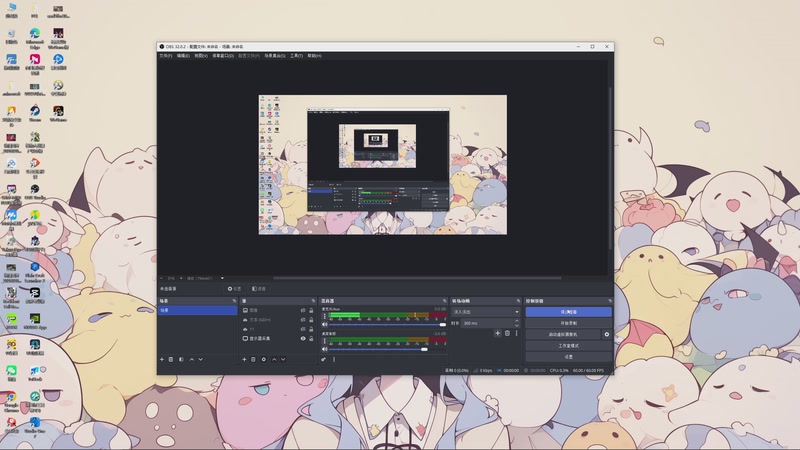The image size is (800, 450).
Task: Undock the Sources (源) panel icon
Action: [x=313, y=301]
